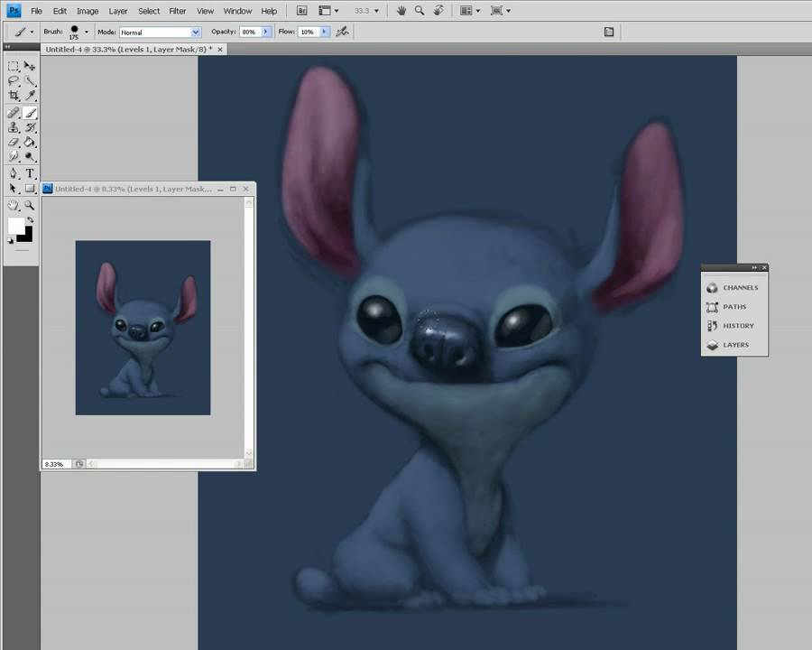Open the Arrange Documents dropdown
The image size is (812, 650).
click(470, 10)
